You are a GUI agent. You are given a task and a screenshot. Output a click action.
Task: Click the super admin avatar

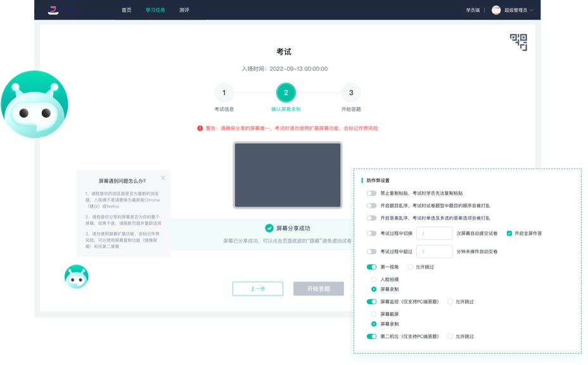(496, 10)
